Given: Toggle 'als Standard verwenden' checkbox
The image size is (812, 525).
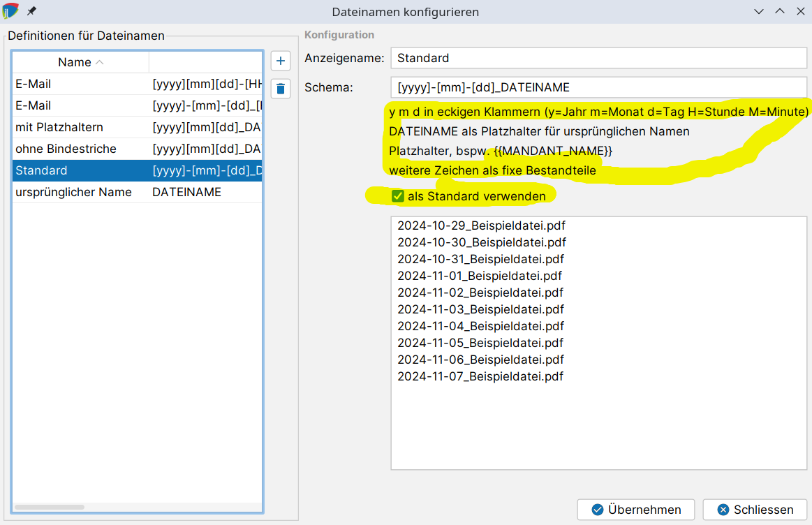Looking at the screenshot, I should (x=398, y=196).
